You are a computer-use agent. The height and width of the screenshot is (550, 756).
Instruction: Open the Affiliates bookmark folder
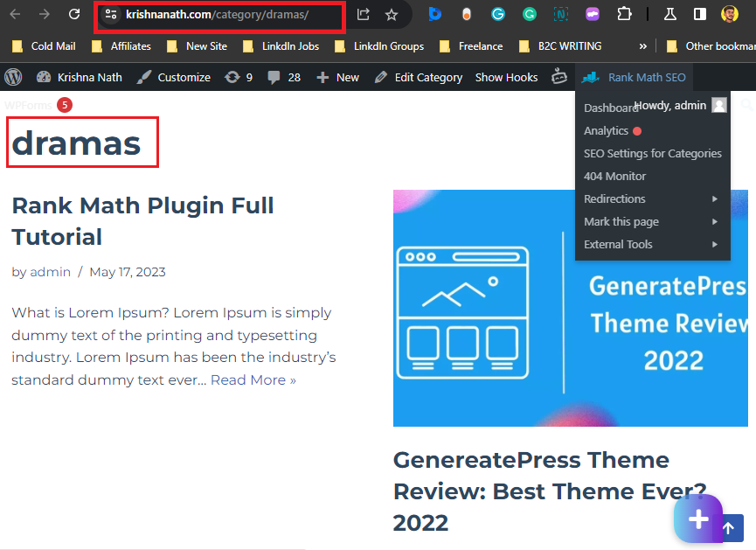121,46
